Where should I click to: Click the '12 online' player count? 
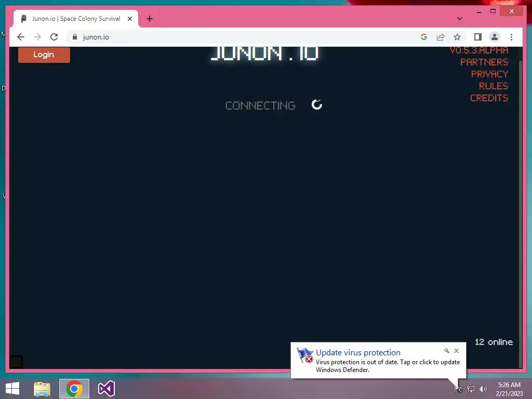pos(494,342)
